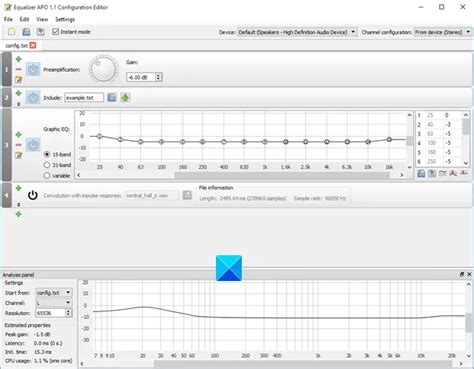
Task: Open the Channel configuration dropdown
Action: click(443, 32)
